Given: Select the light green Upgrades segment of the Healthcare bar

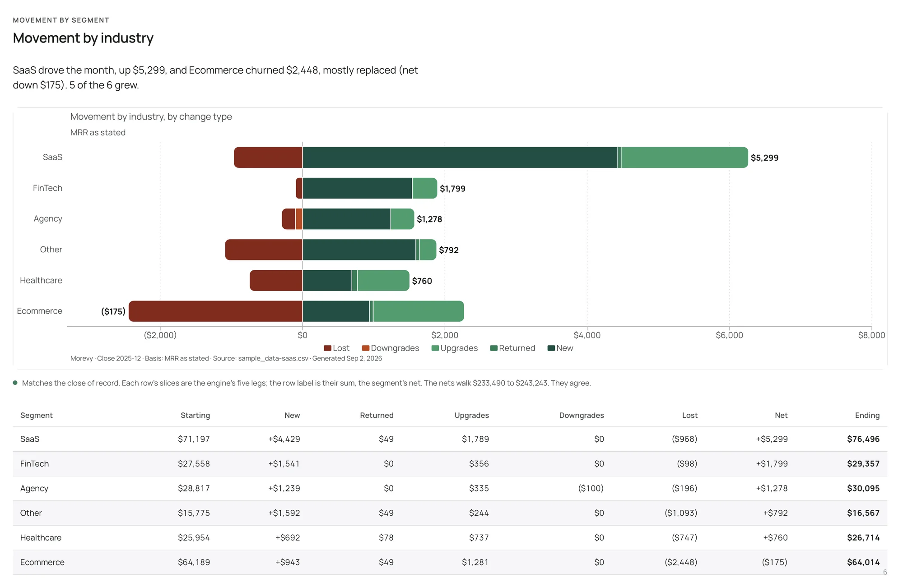Looking at the screenshot, I should tap(383, 281).
